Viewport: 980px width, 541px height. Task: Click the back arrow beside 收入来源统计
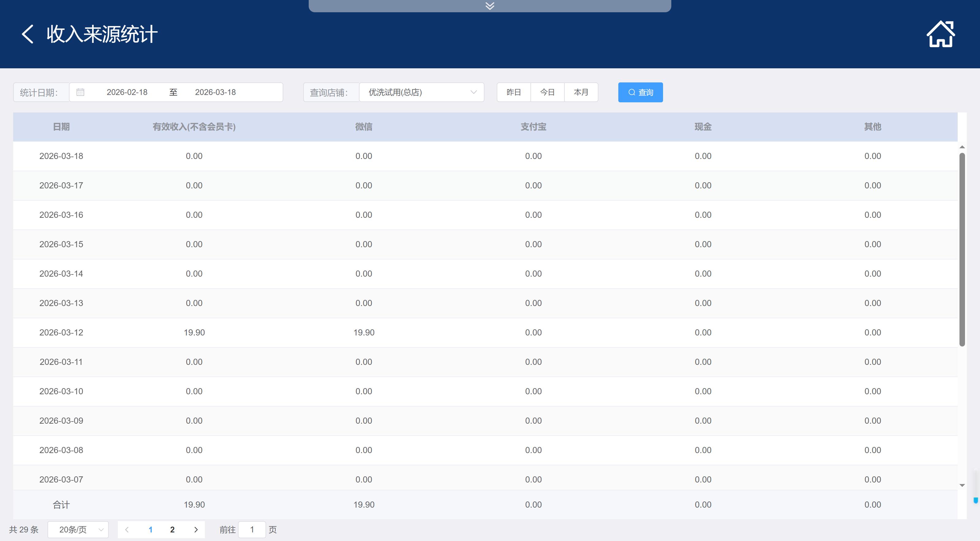point(28,34)
